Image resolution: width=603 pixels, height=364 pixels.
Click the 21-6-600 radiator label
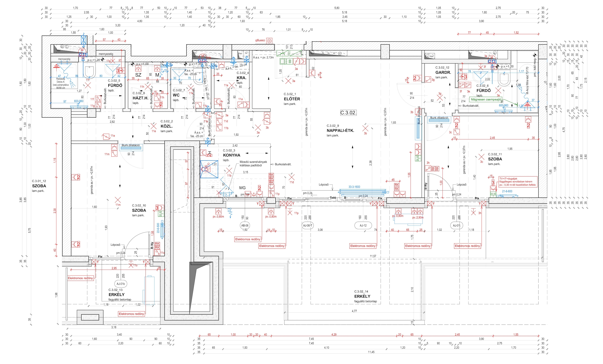(507, 191)
